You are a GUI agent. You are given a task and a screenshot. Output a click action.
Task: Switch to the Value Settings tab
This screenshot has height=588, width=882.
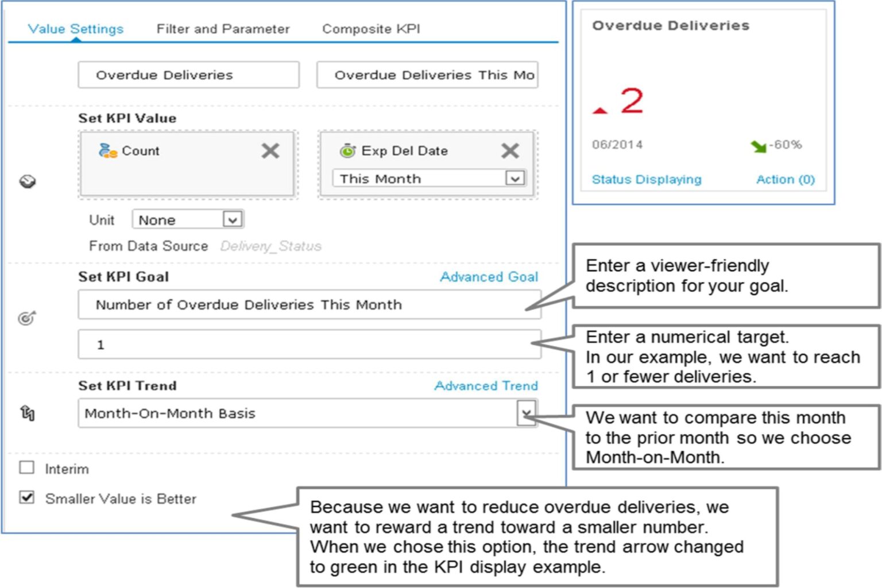pos(76,29)
